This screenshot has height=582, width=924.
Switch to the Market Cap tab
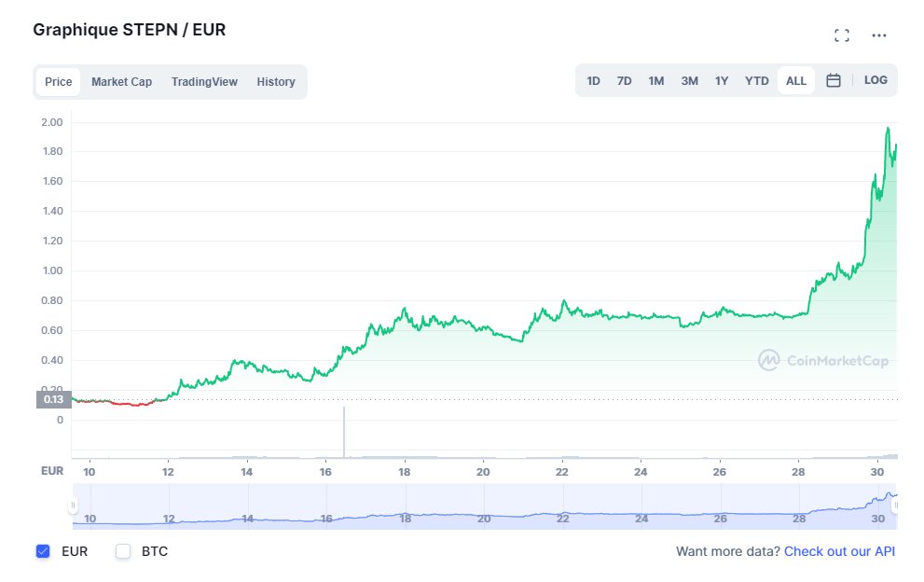(x=121, y=81)
